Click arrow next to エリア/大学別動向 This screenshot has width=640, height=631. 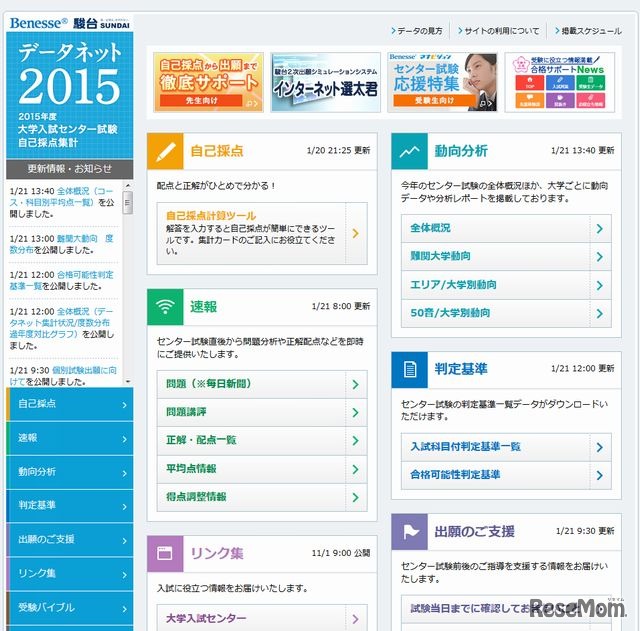(600, 285)
